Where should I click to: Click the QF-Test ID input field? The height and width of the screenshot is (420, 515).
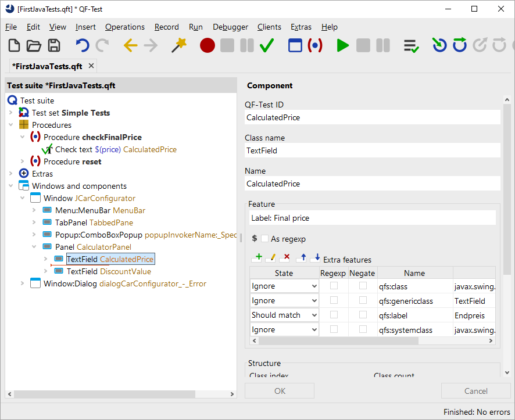click(373, 117)
